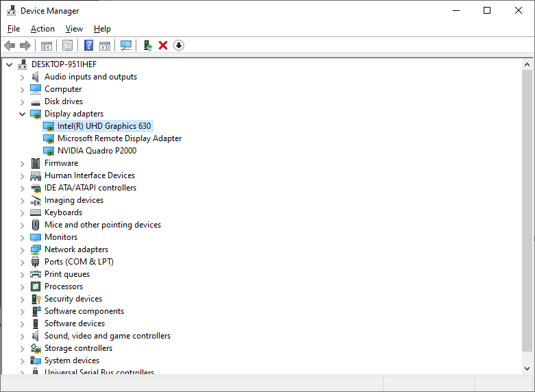The height and width of the screenshot is (392, 535).
Task: Select Microsoft Remote Display Adapter
Action: point(119,138)
